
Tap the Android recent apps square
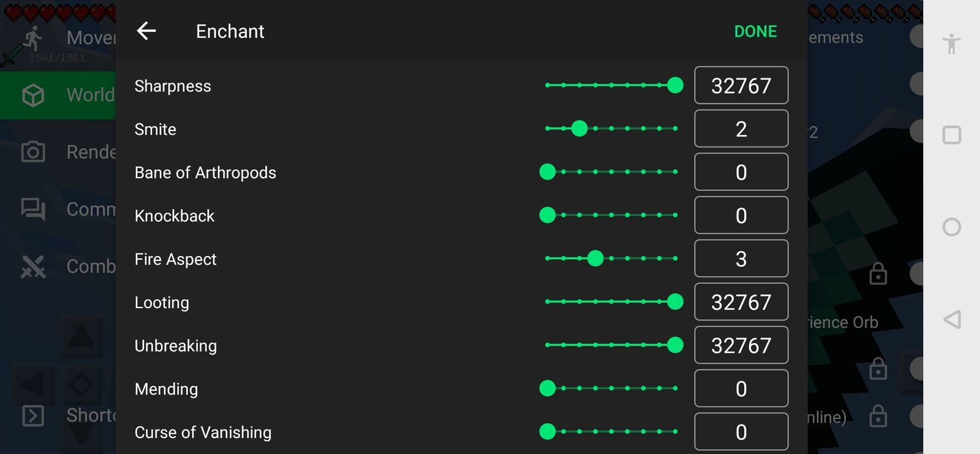click(951, 135)
